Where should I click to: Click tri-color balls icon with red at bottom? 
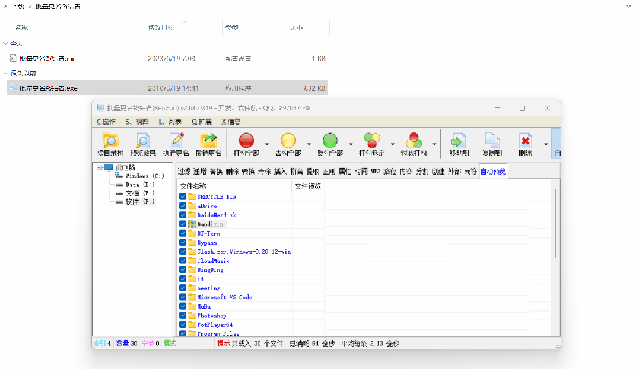point(372,140)
